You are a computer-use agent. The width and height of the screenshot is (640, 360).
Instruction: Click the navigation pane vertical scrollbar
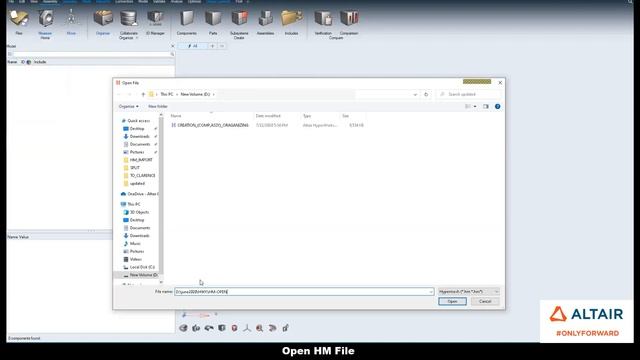(161, 196)
